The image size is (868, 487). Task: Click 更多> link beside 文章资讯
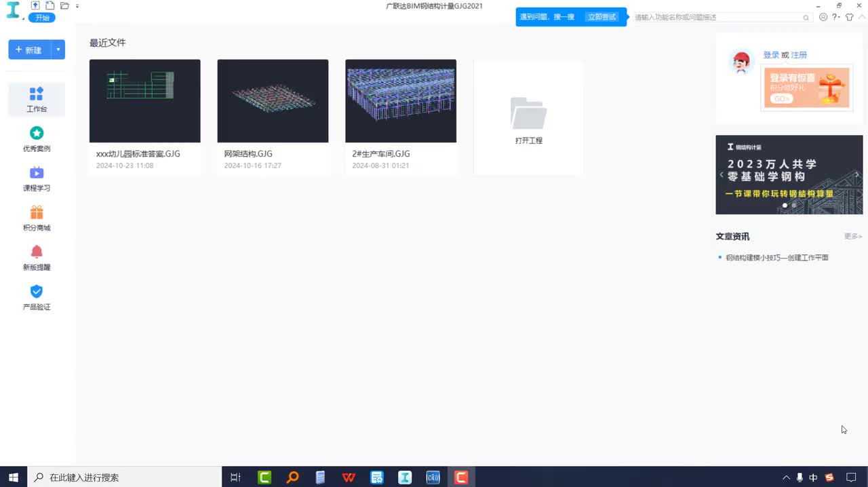click(853, 237)
